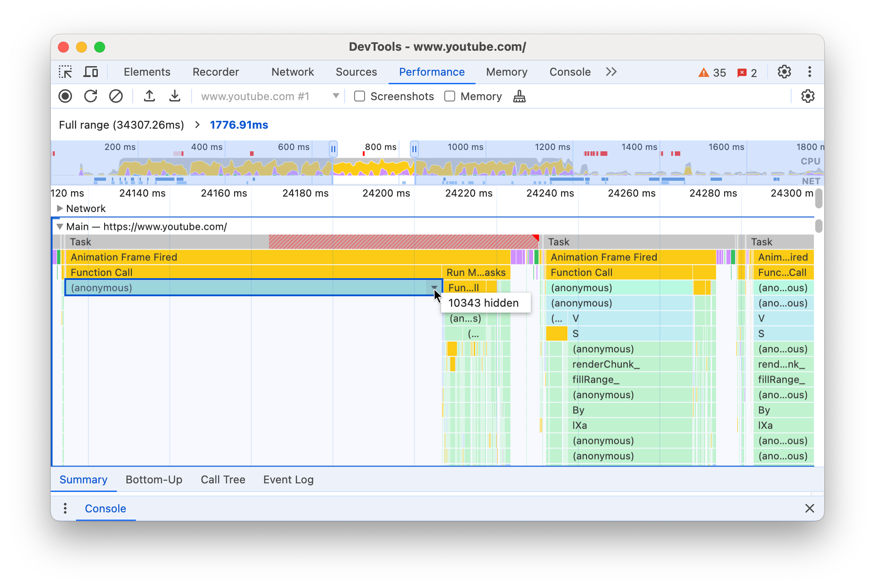
Task: Click the more tools chevron icon
Action: pos(611,72)
